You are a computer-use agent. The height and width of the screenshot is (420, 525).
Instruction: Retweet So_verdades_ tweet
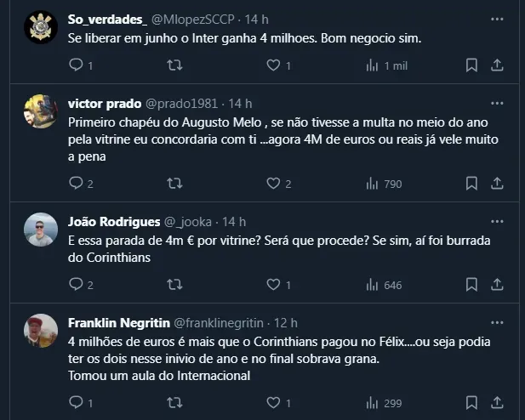click(x=174, y=65)
